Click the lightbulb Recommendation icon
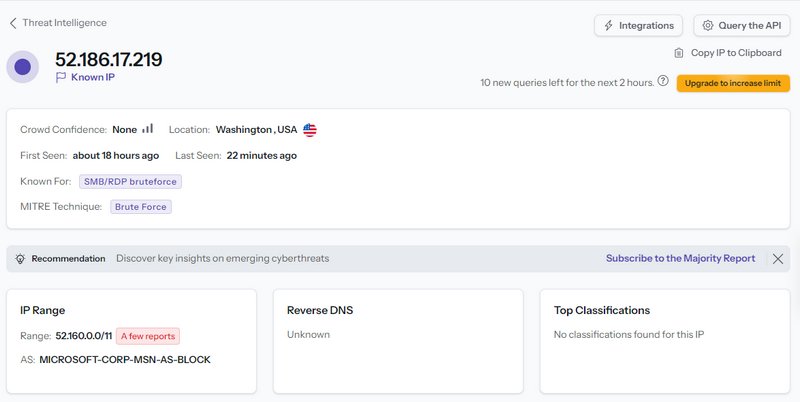This screenshot has height=402, width=800. coord(20,258)
